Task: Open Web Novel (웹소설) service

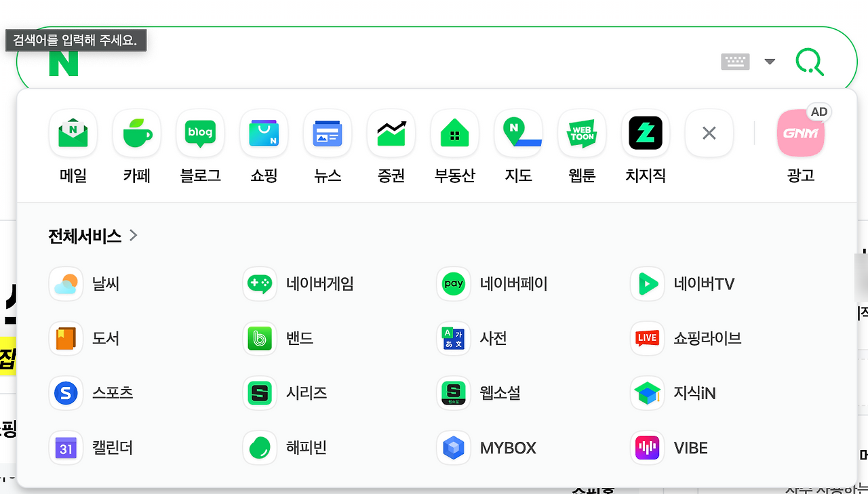Action: [x=479, y=393]
